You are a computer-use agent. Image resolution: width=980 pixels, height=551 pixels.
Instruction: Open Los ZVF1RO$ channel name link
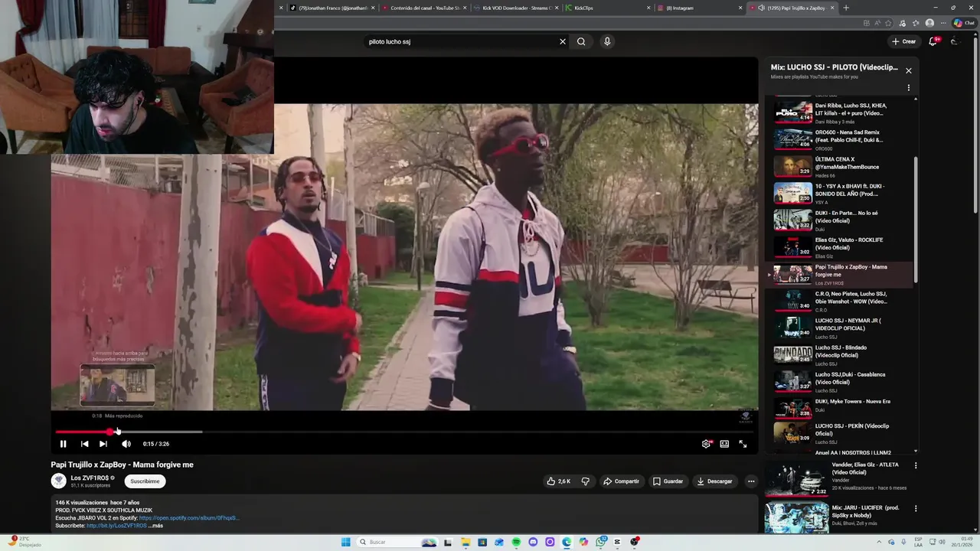[90, 478]
